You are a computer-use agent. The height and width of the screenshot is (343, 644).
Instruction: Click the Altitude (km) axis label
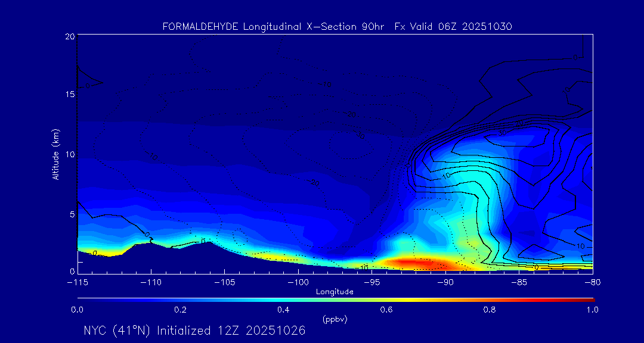click(56, 154)
